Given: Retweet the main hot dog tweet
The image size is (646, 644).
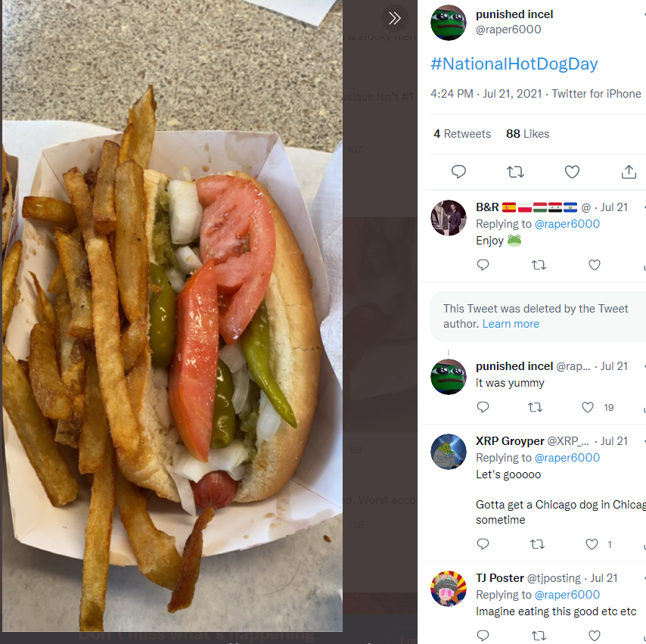Looking at the screenshot, I should tap(515, 172).
